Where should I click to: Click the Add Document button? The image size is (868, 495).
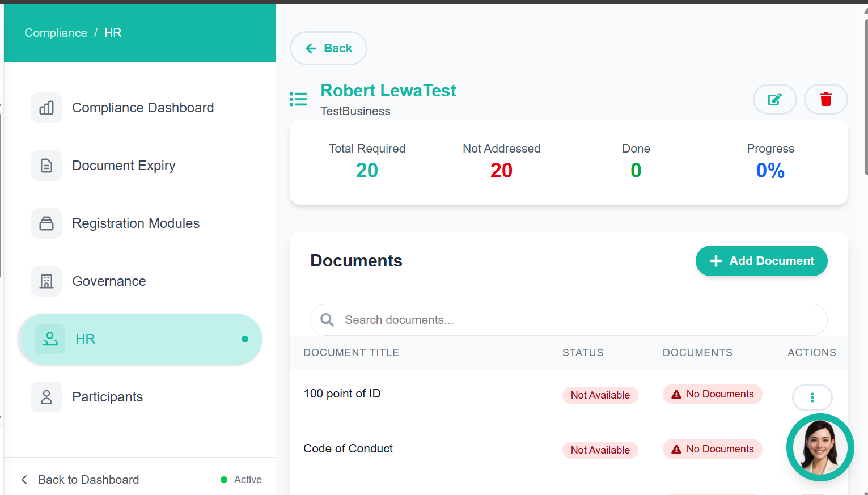coord(761,261)
